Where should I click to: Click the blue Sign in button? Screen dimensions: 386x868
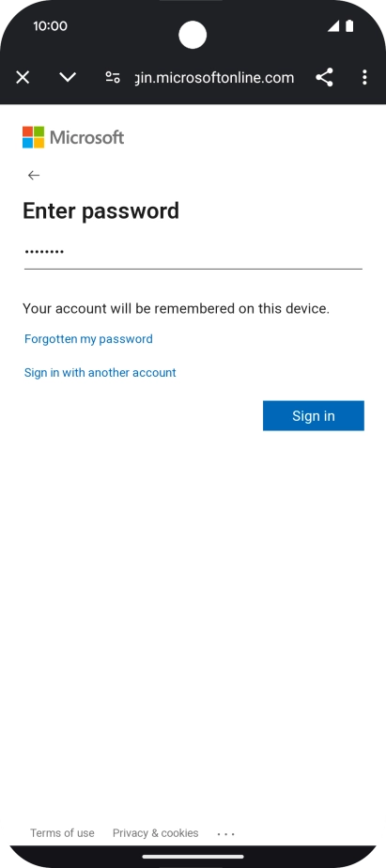(314, 416)
